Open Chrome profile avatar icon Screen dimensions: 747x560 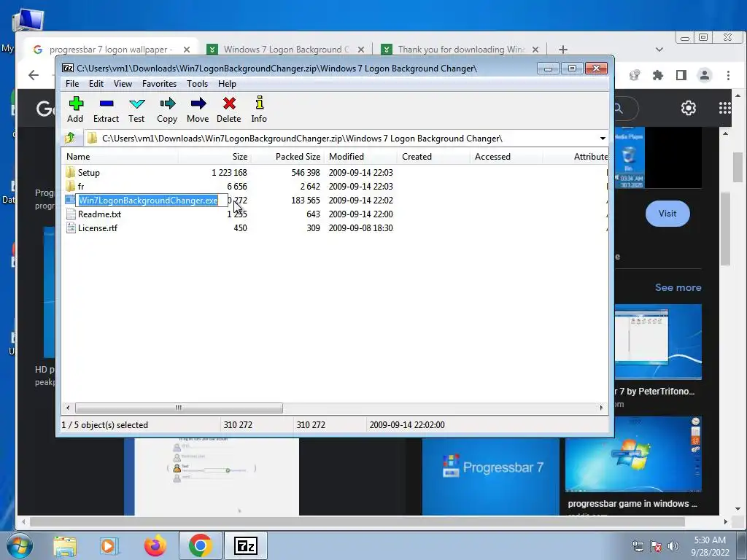(704, 75)
